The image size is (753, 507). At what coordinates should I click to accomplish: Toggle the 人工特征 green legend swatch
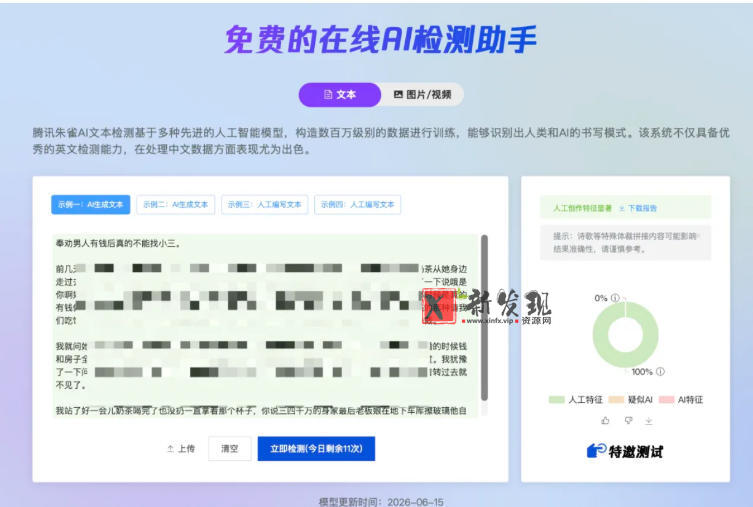pyautogui.click(x=557, y=399)
